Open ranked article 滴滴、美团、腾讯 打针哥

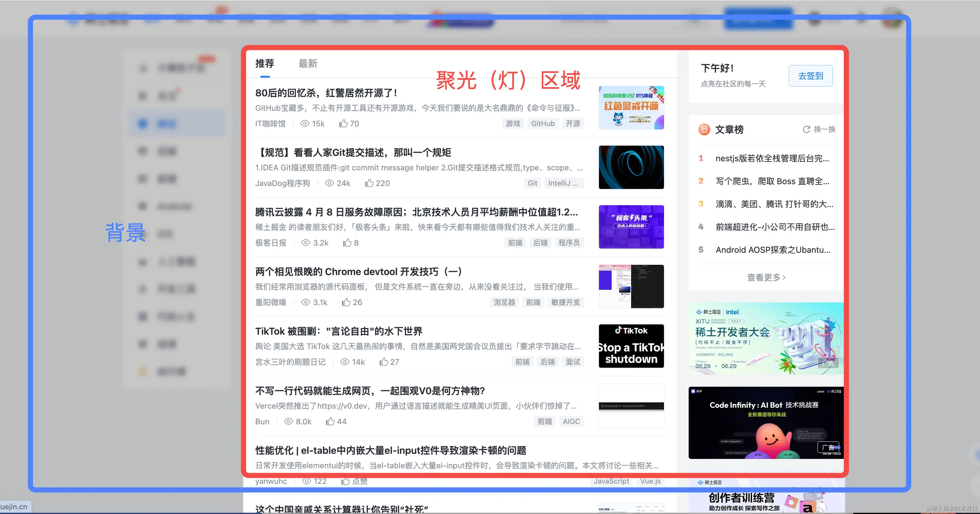[x=774, y=204]
